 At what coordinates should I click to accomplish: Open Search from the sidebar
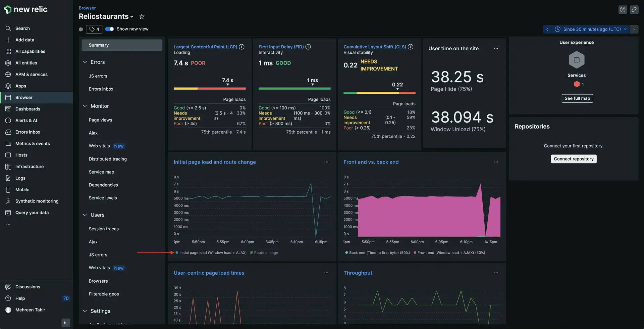(22, 29)
